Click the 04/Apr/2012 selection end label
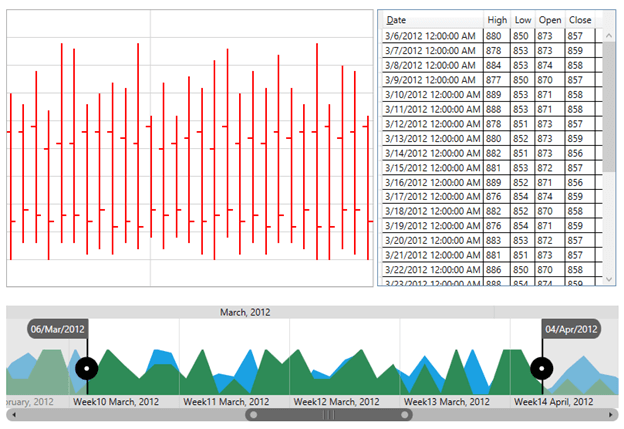624x429 pixels. pos(571,329)
